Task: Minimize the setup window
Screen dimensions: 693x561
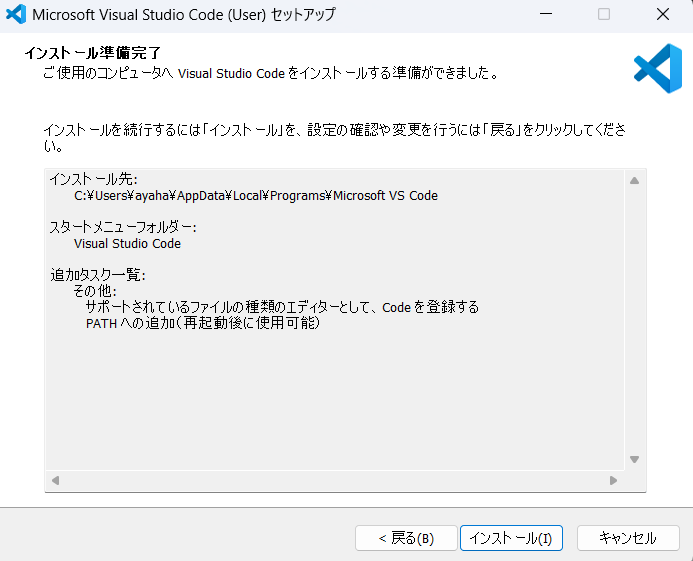Action: pyautogui.click(x=546, y=14)
